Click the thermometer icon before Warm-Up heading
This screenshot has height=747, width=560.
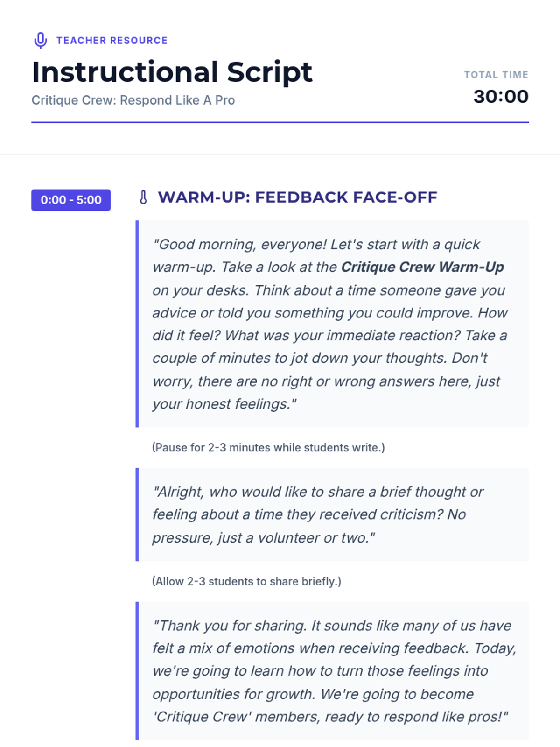point(143,197)
